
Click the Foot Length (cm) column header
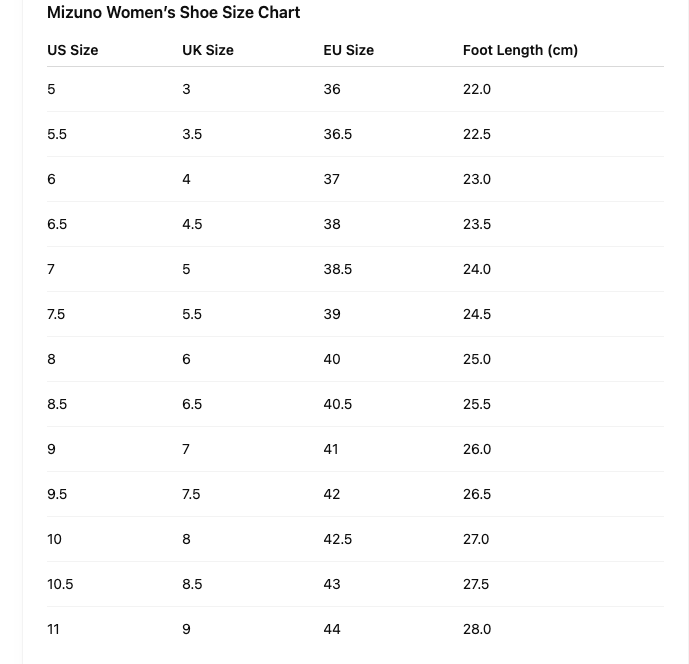[520, 50]
